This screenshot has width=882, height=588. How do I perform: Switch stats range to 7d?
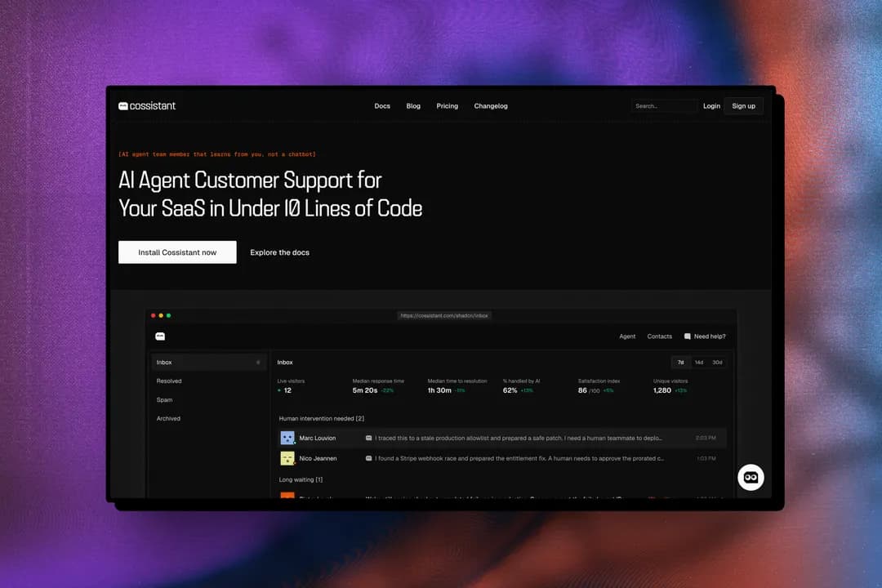[x=680, y=363]
